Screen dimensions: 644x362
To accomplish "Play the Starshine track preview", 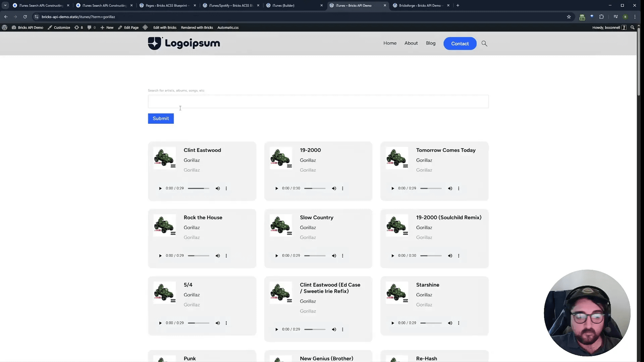I will (x=393, y=323).
